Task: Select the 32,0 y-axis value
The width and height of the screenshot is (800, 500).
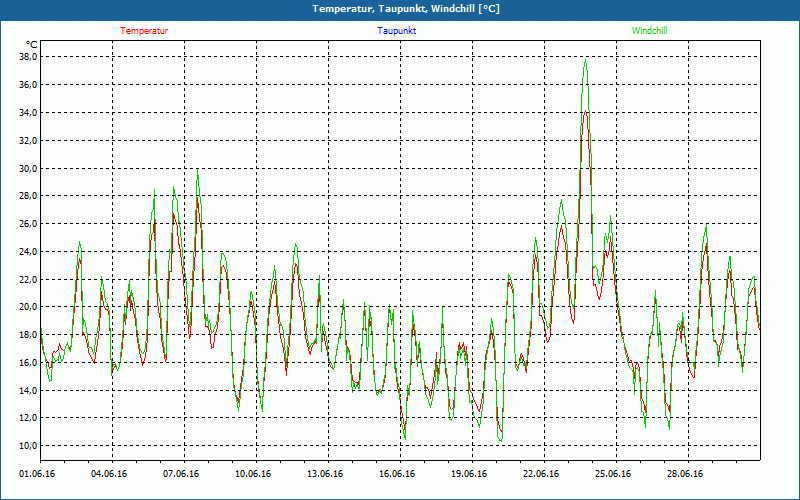Action: (29, 140)
